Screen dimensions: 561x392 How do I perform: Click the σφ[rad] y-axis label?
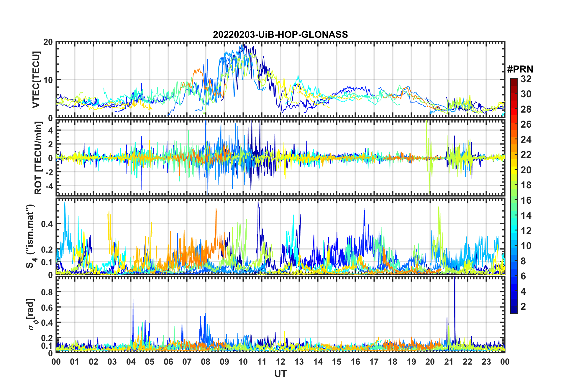coord(32,314)
